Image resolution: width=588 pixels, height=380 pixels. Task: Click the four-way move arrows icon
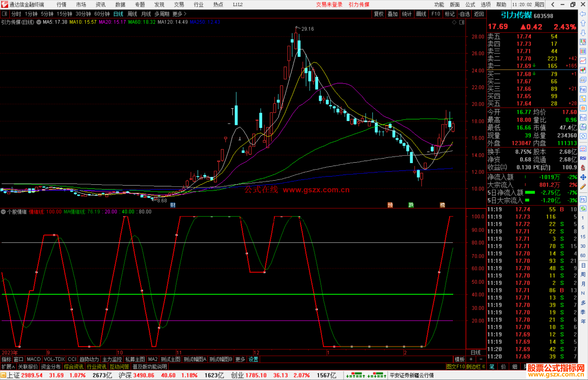(x=583, y=177)
